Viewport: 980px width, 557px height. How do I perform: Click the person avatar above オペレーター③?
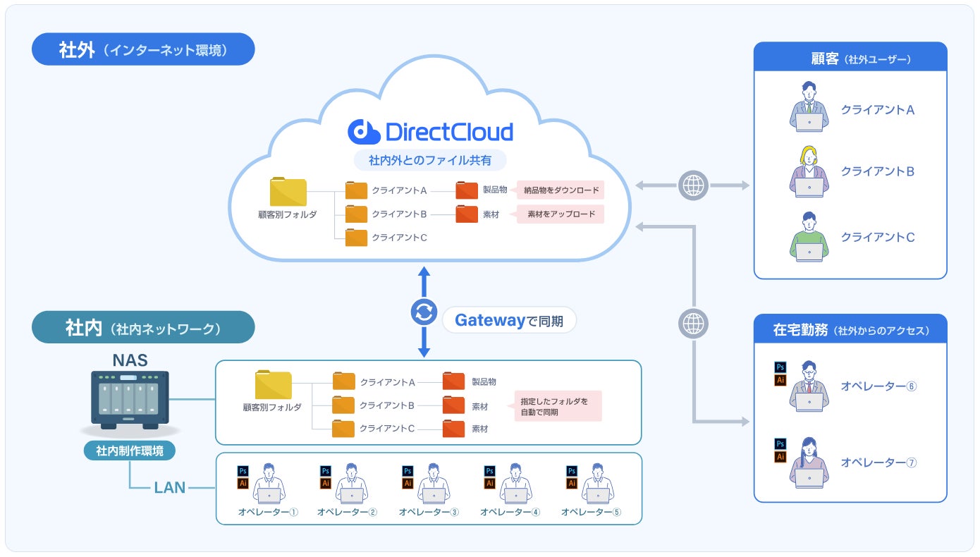[434, 484]
